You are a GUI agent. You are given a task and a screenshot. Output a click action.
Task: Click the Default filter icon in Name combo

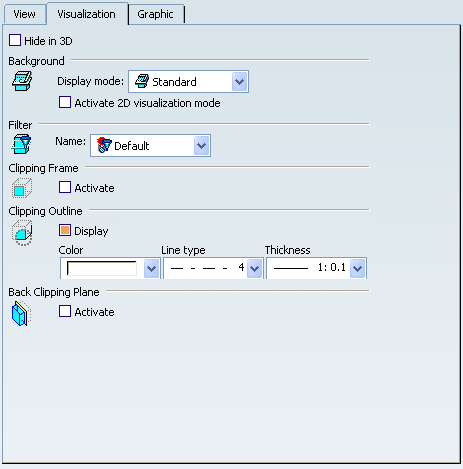coord(104,145)
